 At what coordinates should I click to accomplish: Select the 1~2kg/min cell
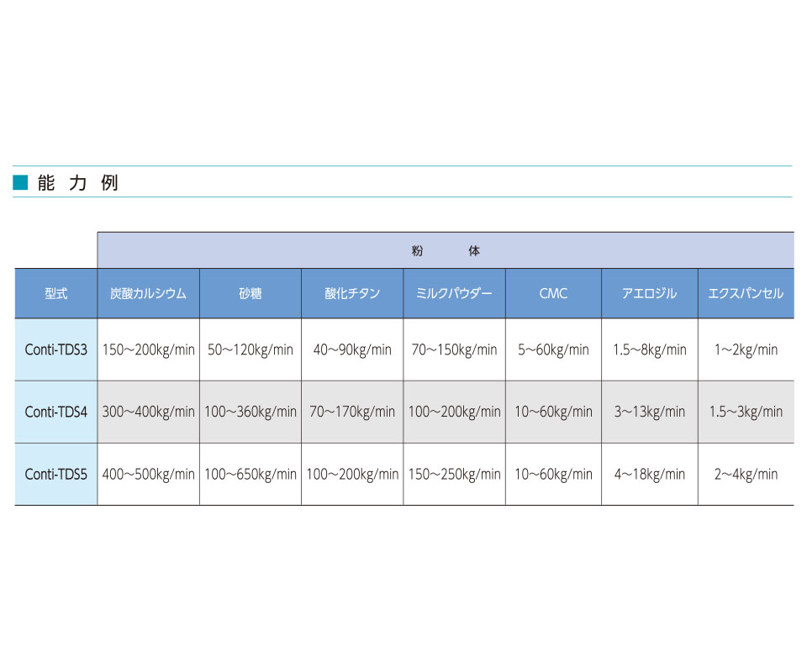click(746, 349)
